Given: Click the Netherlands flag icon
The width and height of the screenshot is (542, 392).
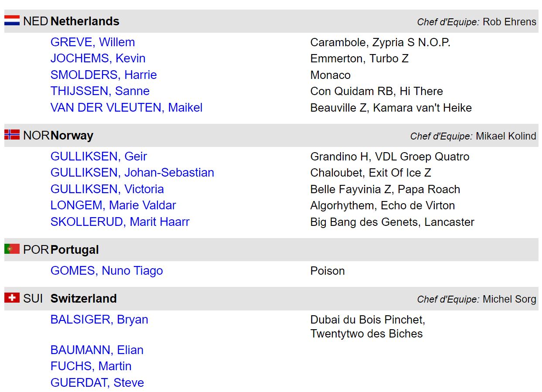Looking at the screenshot, I should click(x=12, y=20).
